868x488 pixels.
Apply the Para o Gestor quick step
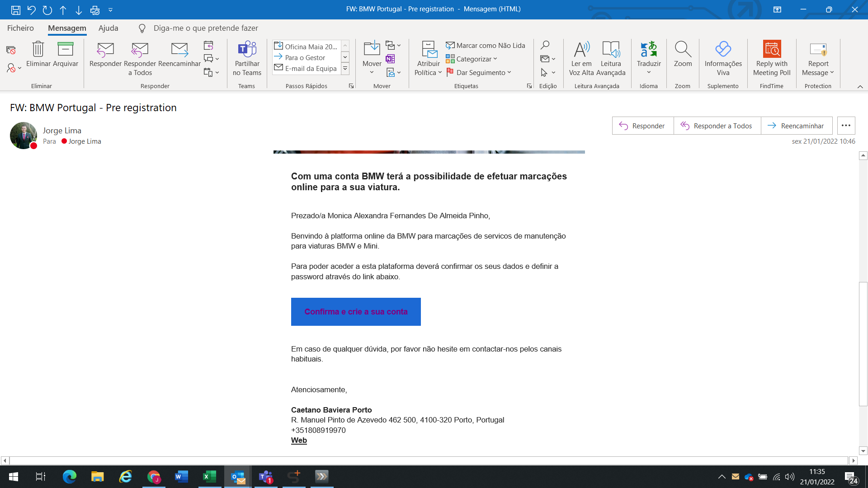pyautogui.click(x=306, y=57)
